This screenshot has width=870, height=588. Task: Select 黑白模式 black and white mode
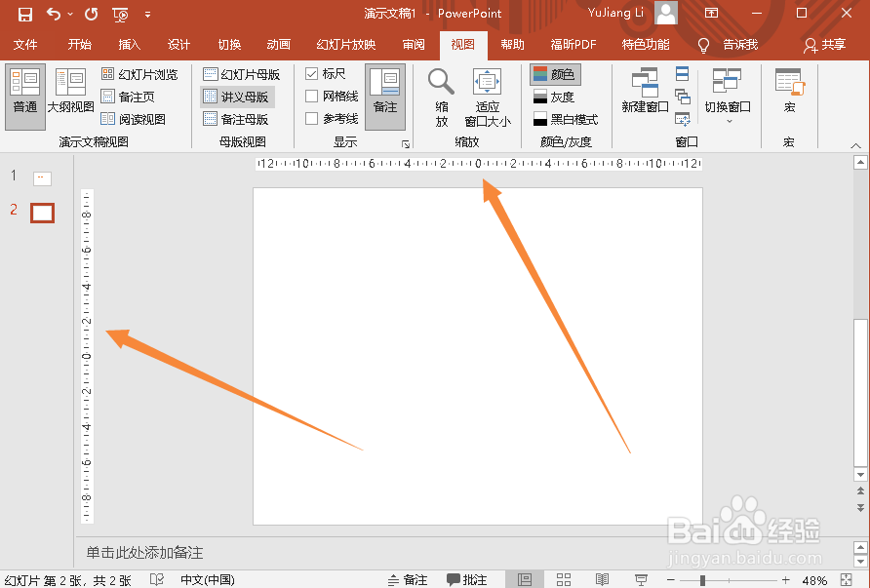pyautogui.click(x=566, y=119)
